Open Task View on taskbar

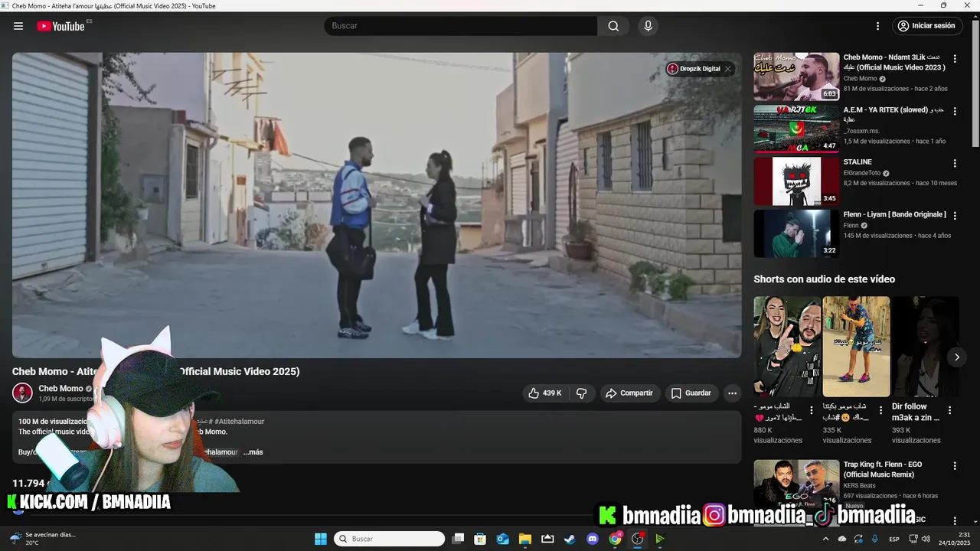(458, 539)
